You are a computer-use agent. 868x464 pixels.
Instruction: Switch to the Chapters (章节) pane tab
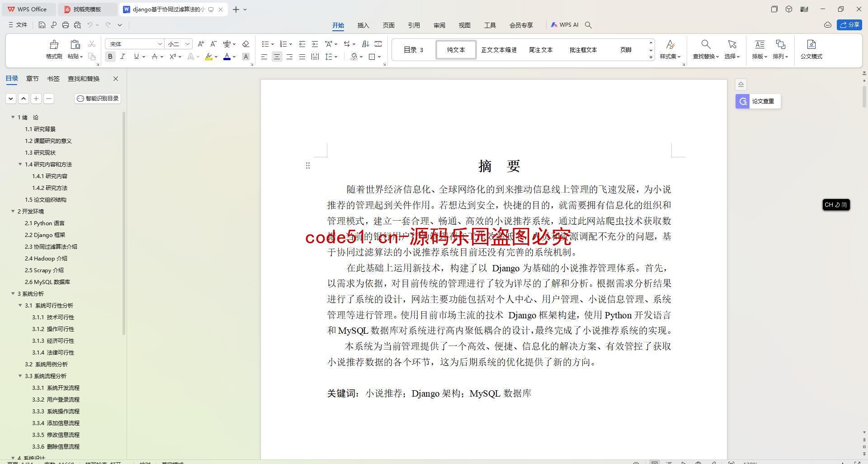(32, 79)
